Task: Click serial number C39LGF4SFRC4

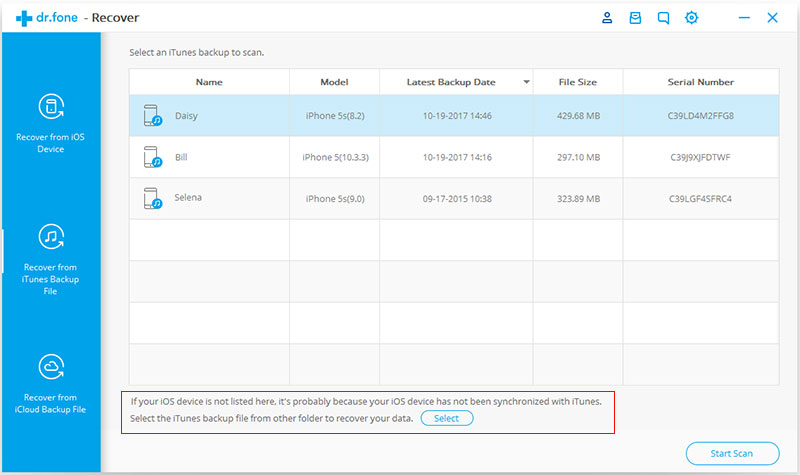Action: (x=701, y=199)
